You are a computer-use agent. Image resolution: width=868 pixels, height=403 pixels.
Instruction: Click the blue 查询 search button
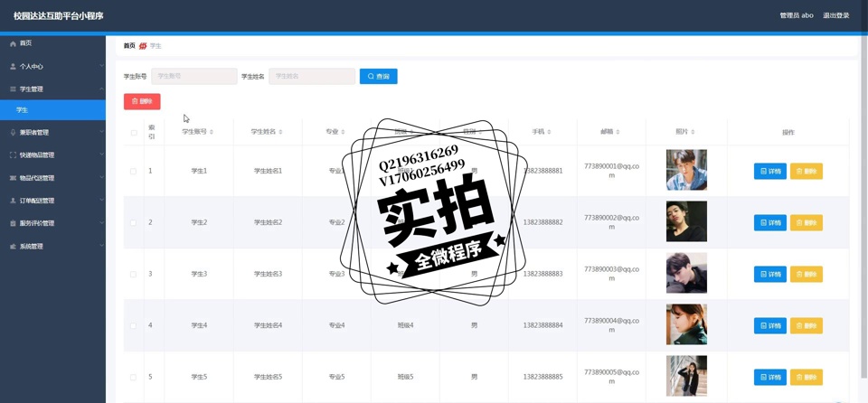click(x=378, y=77)
